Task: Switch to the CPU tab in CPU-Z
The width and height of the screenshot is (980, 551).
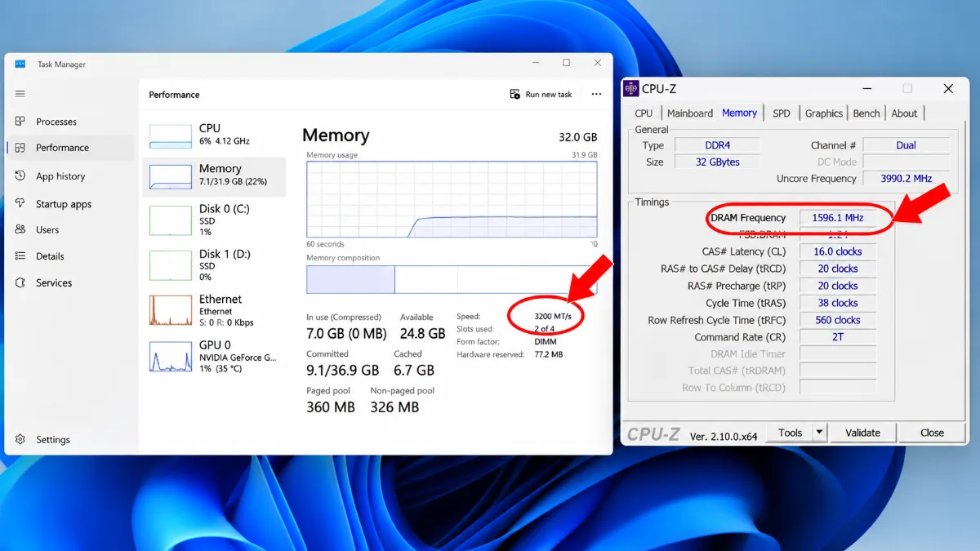Action: pyautogui.click(x=644, y=113)
